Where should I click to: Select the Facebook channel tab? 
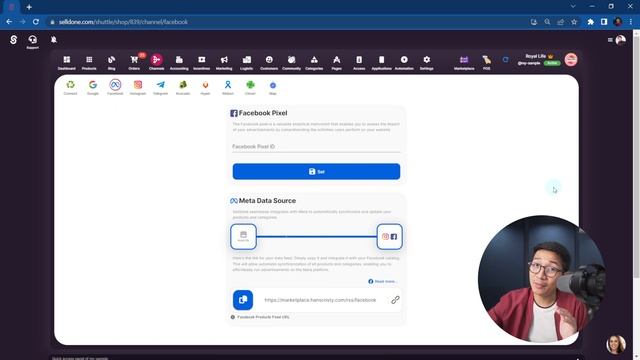[x=115, y=87]
